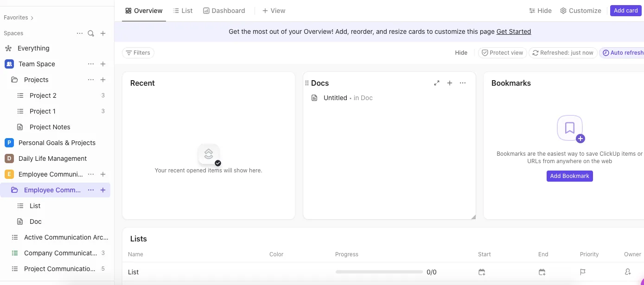Click Owner column header
The height and width of the screenshot is (285, 644).
(632, 254)
